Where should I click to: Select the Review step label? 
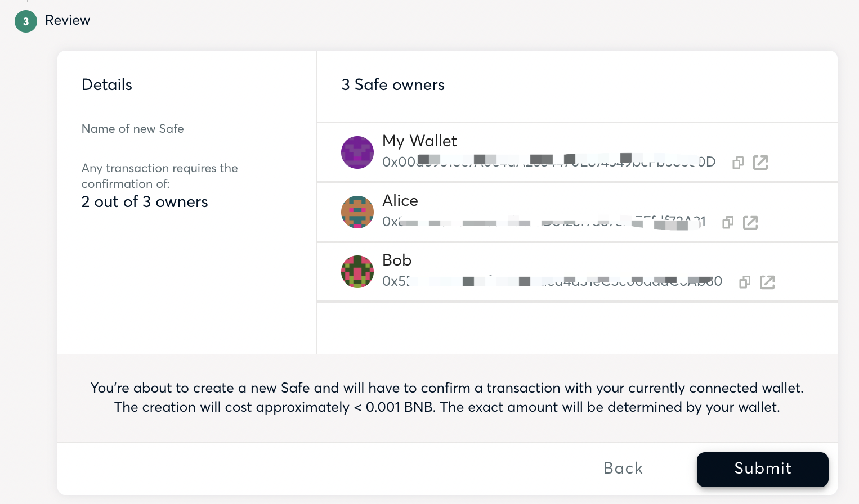click(x=68, y=20)
